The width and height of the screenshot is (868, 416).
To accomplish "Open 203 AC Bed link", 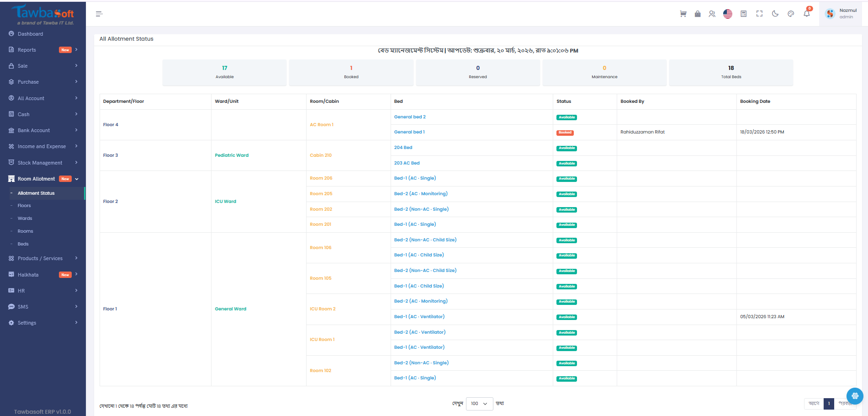I will (x=407, y=163).
